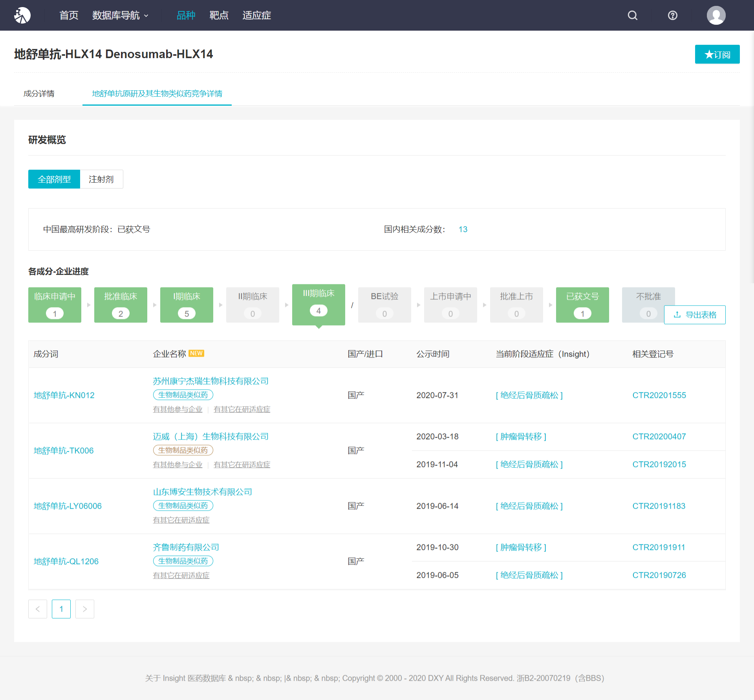Click 肿瘤骨转移 indication dated 2019-10-30
754x700 pixels.
(521, 547)
